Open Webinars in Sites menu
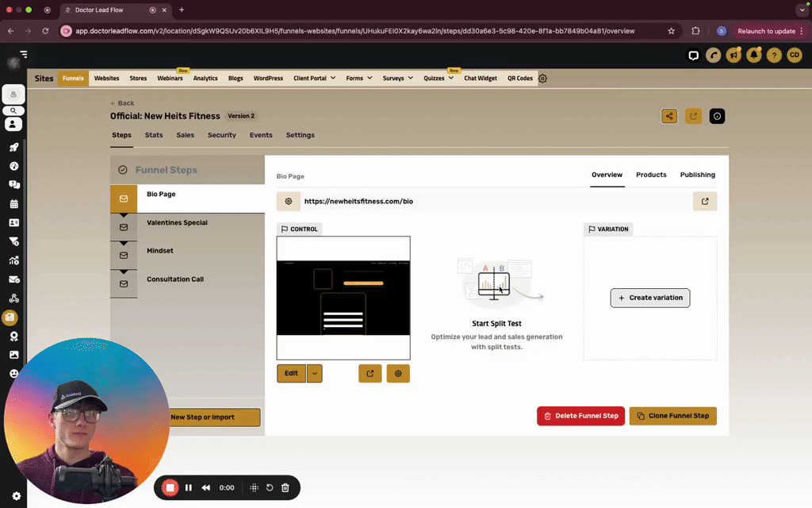The image size is (812, 508). [x=170, y=79]
